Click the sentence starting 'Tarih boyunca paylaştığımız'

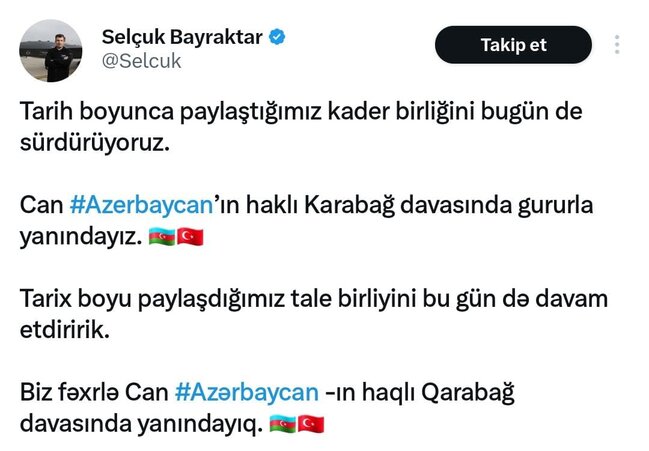click(x=301, y=127)
